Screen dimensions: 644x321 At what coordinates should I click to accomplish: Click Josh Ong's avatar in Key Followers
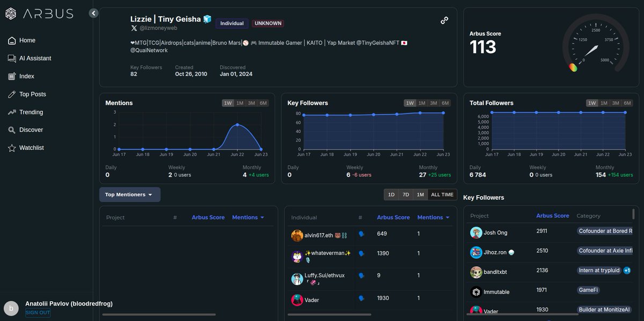(476, 232)
